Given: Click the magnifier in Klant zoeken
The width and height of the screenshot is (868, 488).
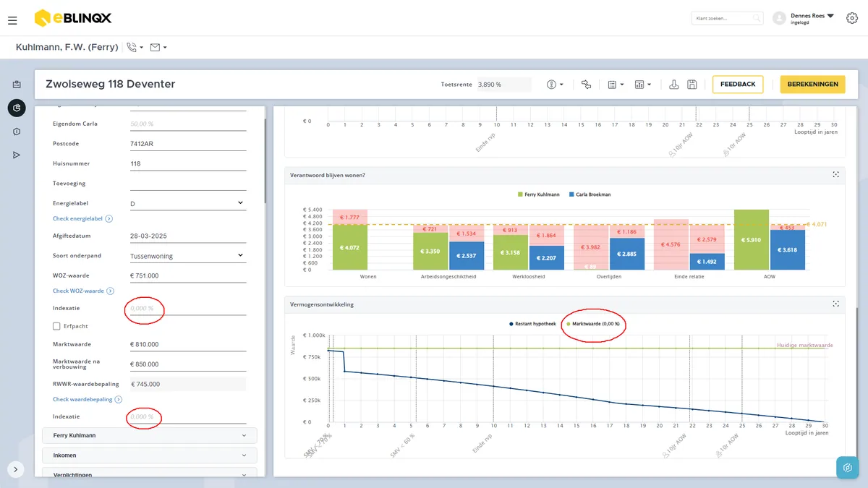Looking at the screenshot, I should pyautogui.click(x=757, y=18).
